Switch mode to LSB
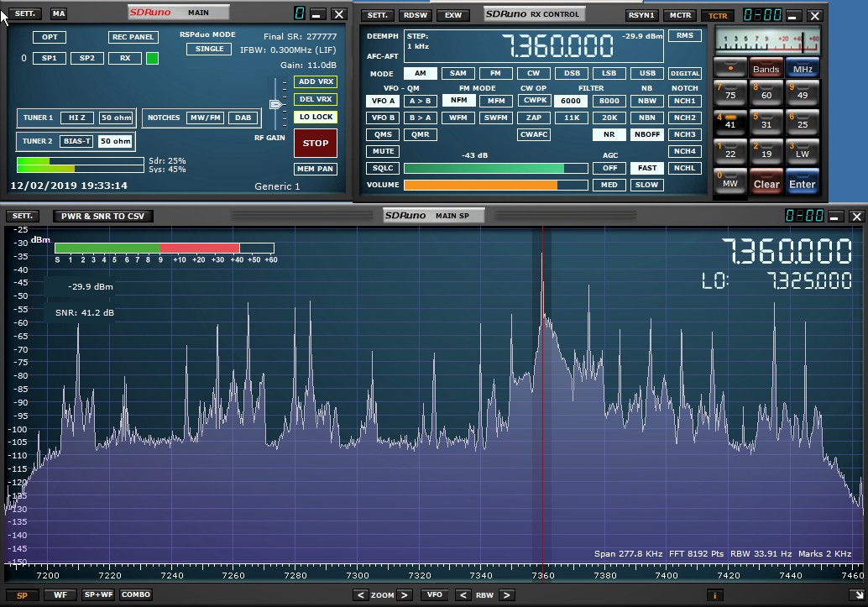Viewport: 868px width, 607px height. coord(609,73)
